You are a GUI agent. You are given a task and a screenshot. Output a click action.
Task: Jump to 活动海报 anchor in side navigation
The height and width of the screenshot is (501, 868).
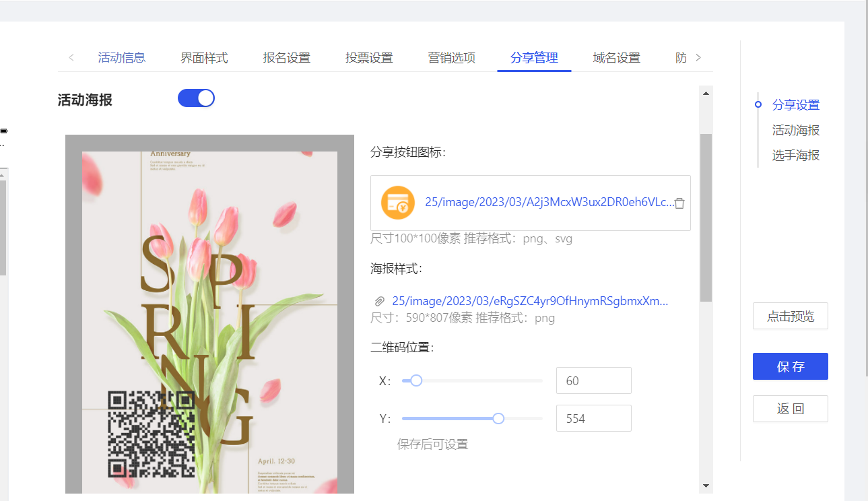pyautogui.click(x=796, y=131)
